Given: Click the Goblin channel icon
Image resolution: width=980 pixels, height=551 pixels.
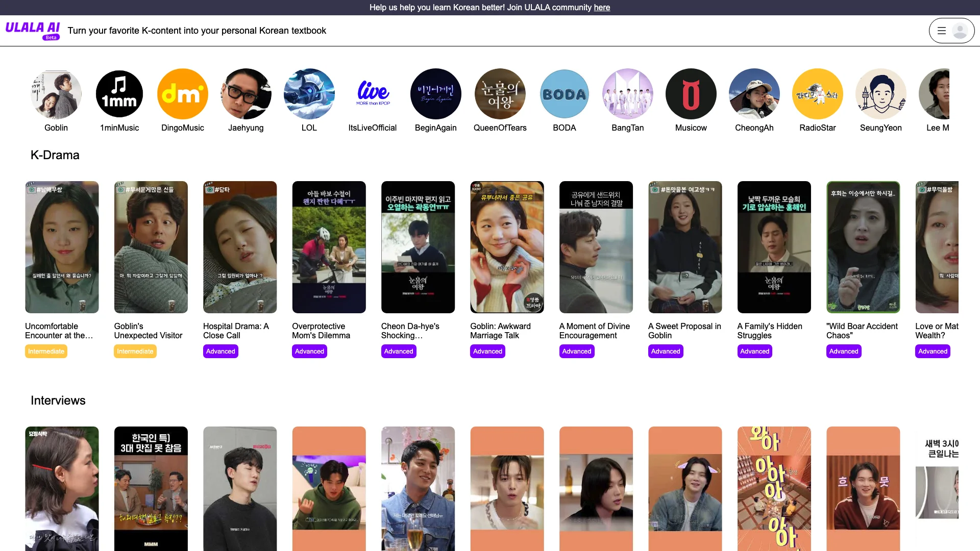Looking at the screenshot, I should (x=56, y=94).
